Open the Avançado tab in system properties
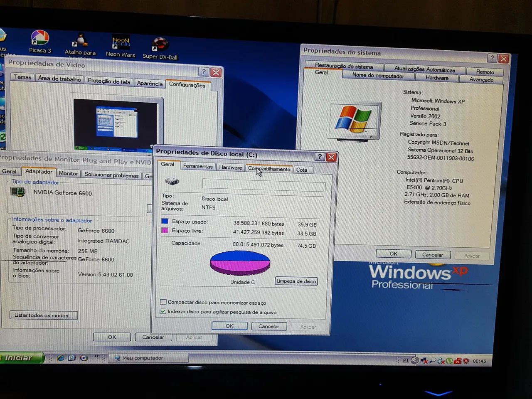The image size is (532, 399). 481,80
